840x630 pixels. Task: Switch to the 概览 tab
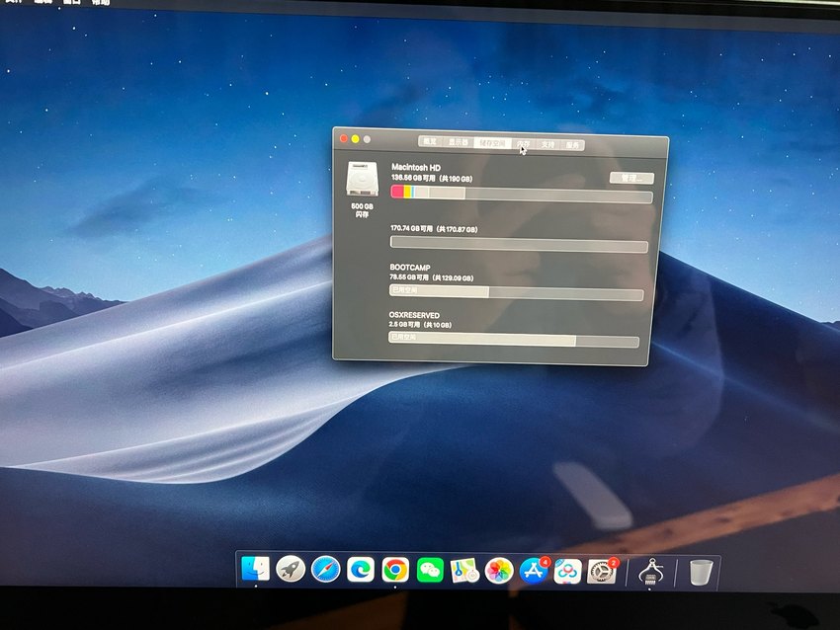tap(430, 141)
